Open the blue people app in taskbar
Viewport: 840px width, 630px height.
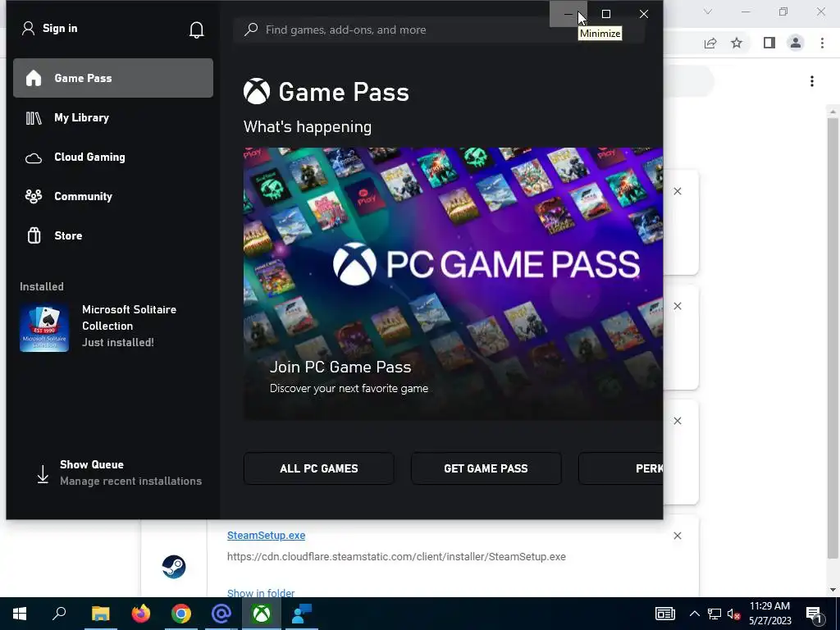click(302, 614)
